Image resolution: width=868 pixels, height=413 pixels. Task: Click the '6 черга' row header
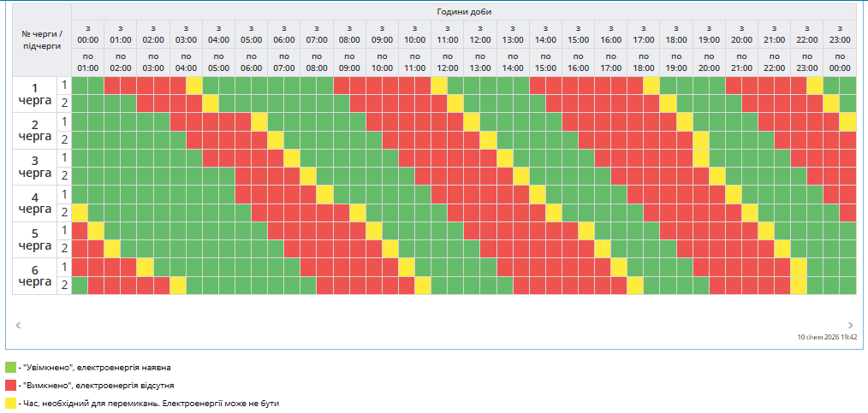pyautogui.click(x=34, y=275)
